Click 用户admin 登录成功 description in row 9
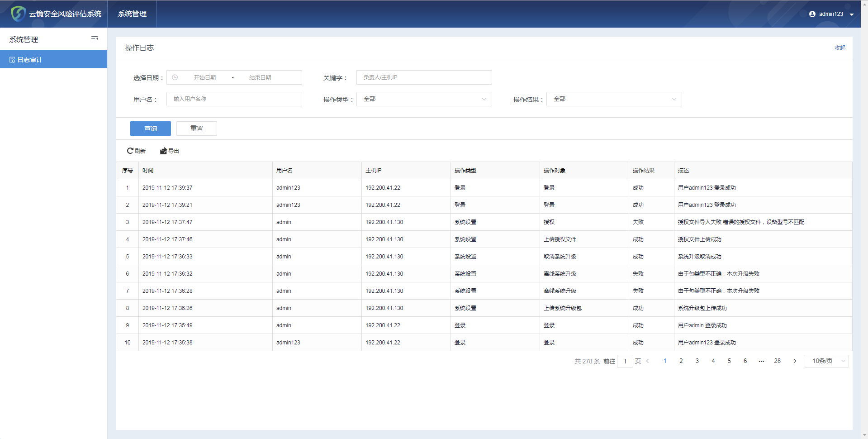 [x=702, y=325]
